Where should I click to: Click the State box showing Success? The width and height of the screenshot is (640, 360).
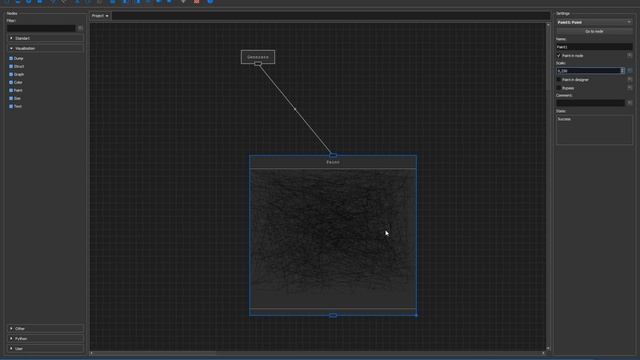594,129
